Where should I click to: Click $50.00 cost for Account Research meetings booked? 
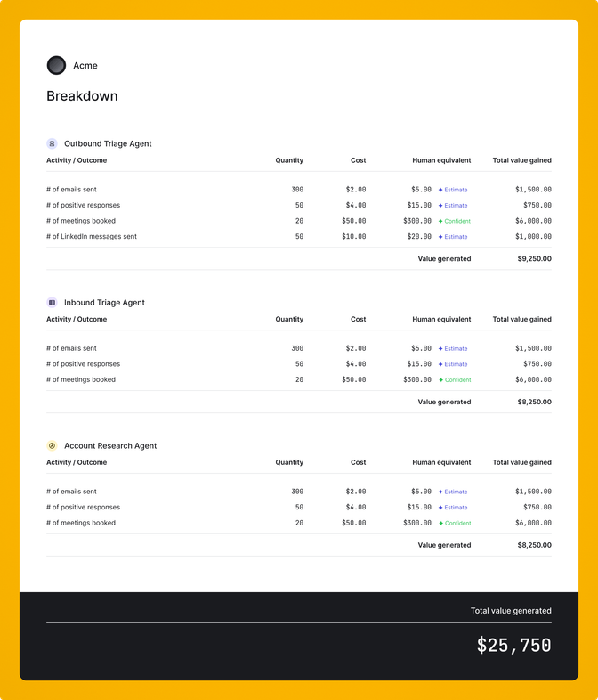pos(354,523)
